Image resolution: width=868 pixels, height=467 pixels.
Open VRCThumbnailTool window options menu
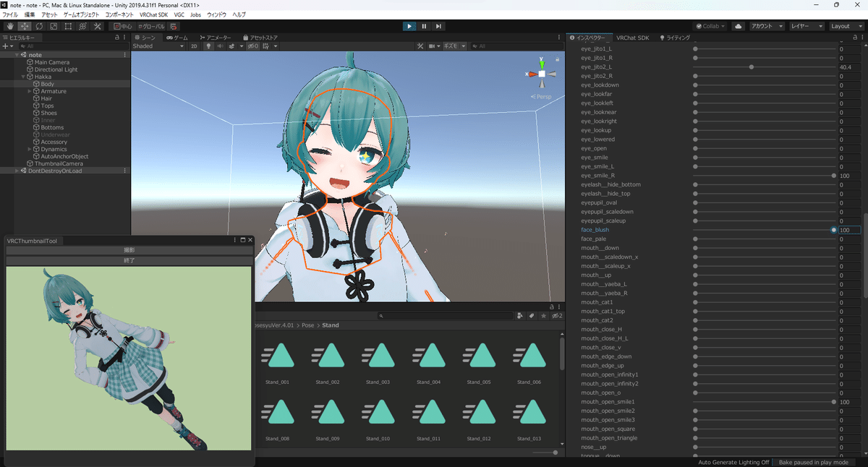[235, 240]
